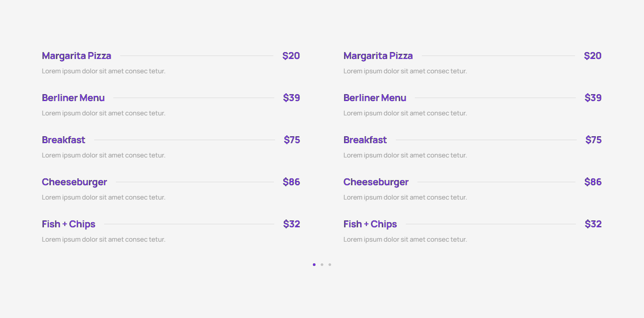Image resolution: width=644 pixels, height=318 pixels.
Task: Go to the second carousel slide dot
Action: coord(322,265)
